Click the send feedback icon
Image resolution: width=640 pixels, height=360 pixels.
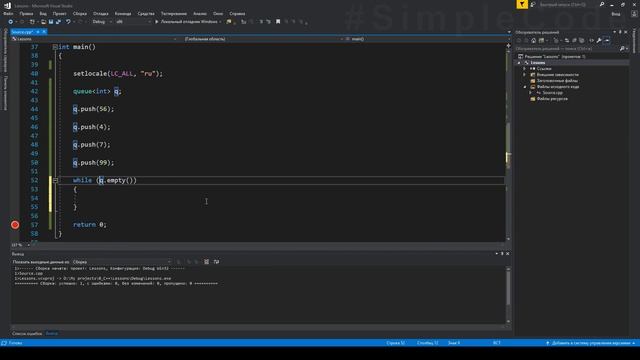(x=533, y=4)
